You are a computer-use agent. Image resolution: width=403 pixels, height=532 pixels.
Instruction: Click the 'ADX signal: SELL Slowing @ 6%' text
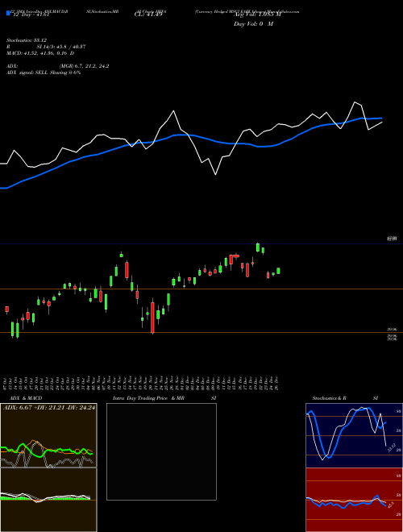point(44,73)
